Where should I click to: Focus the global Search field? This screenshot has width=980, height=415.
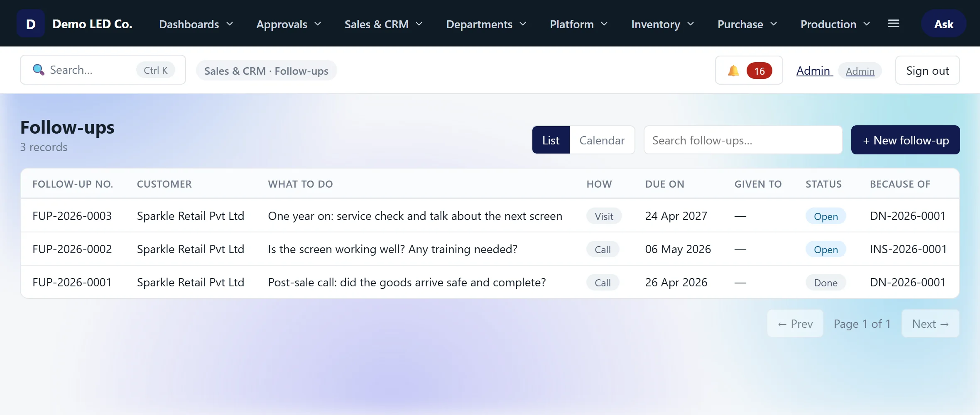pyautogui.click(x=103, y=70)
